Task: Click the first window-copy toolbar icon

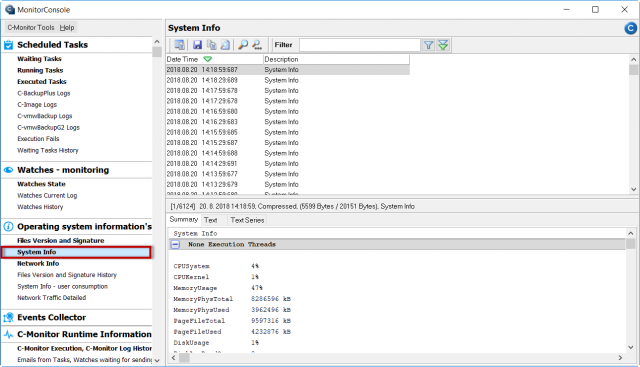Action: 179,45
